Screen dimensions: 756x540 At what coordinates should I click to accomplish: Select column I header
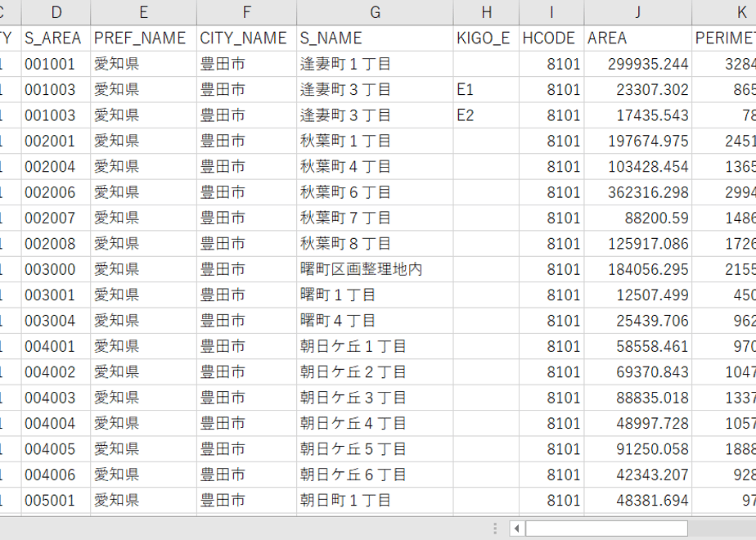[x=551, y=12]
